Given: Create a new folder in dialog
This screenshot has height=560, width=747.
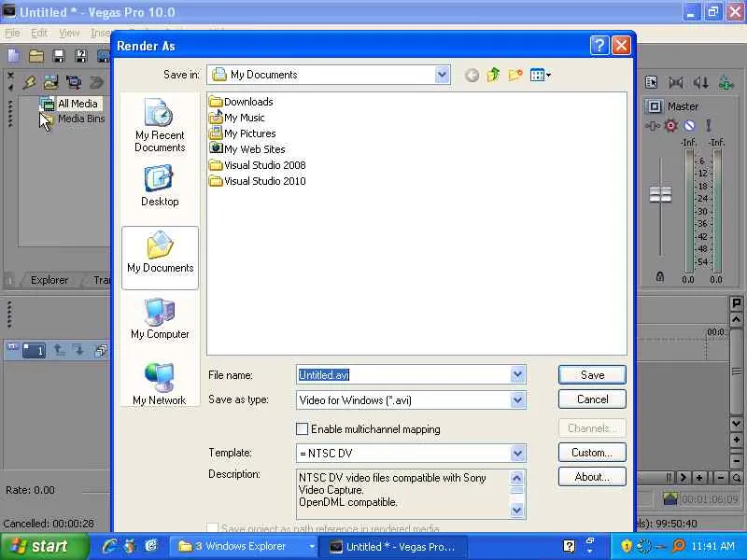Looking at the screenshot, I should [515, 75].
